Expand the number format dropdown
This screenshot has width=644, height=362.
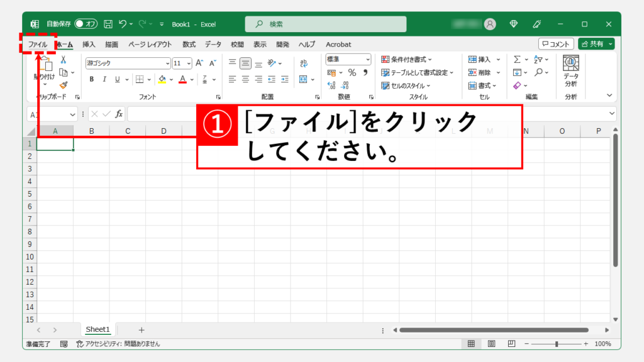pos(367,60)
